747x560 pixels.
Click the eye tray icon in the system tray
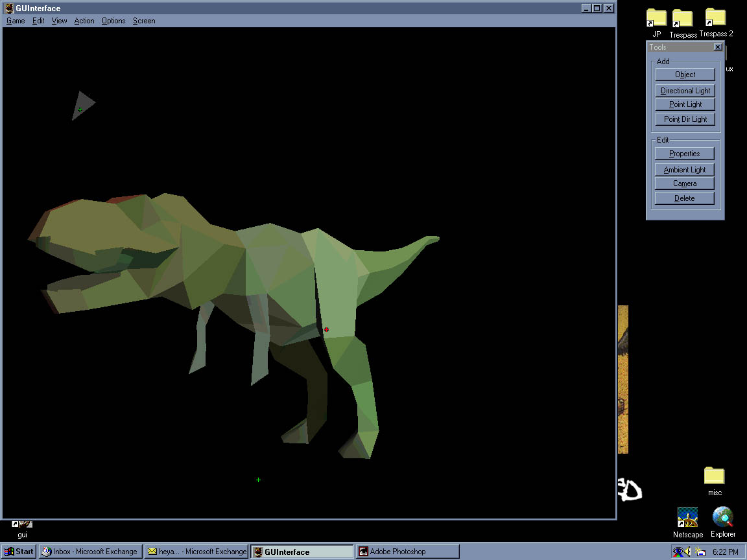click(x=678, y=552)
